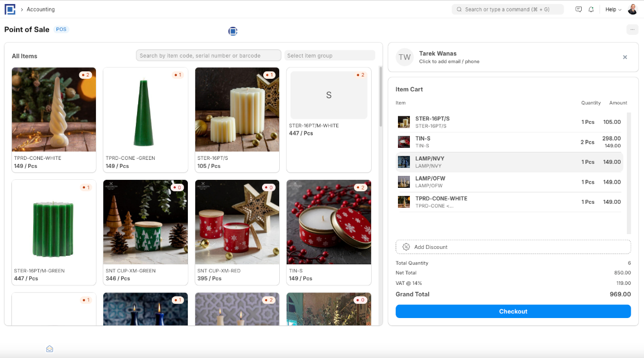Remove customer Tarek Wanas with X icon
The image size is (644, 358).
625,57
